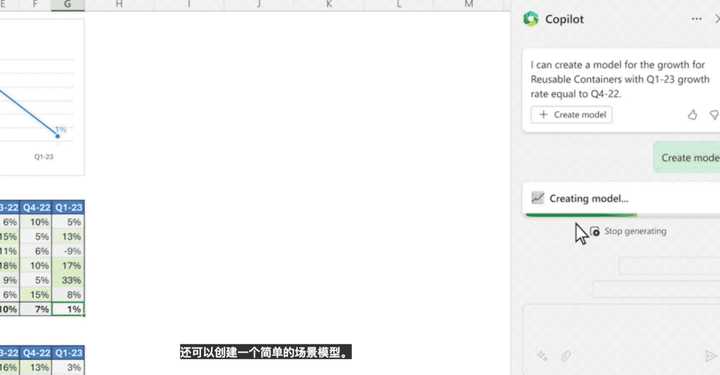
Task: Select the 15% cell in the Q4-22 column
Action: coord(36,295)
